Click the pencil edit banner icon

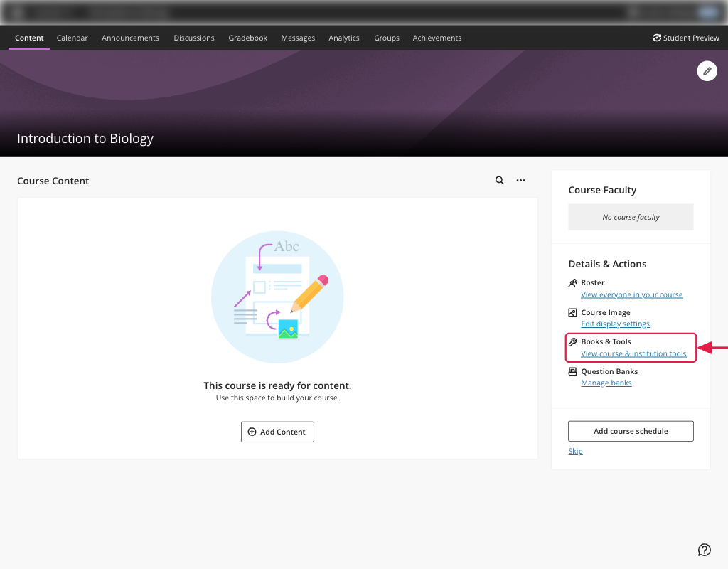[707, 71]
